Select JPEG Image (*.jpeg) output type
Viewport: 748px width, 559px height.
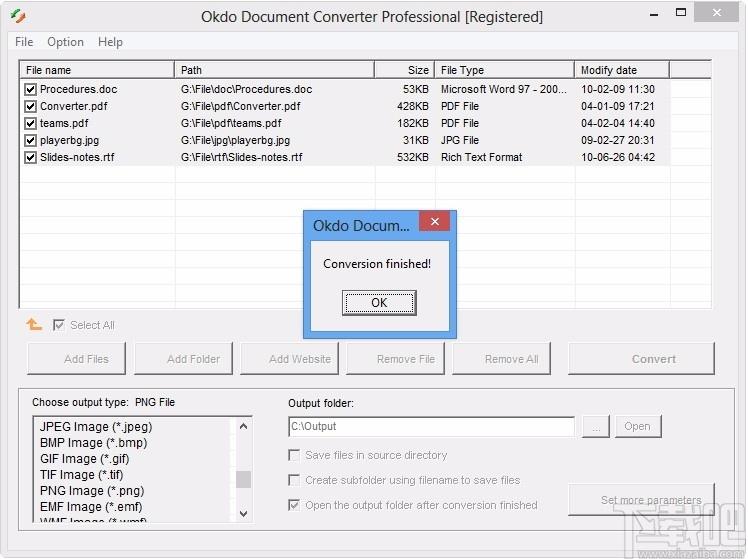click(x=96, y=426)
